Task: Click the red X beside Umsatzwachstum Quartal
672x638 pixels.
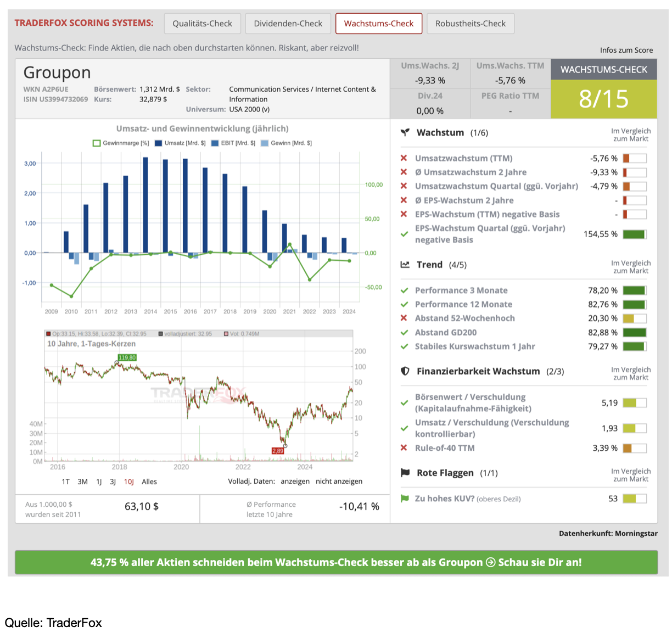Action: pyautogui.click(x=404, y=186)
